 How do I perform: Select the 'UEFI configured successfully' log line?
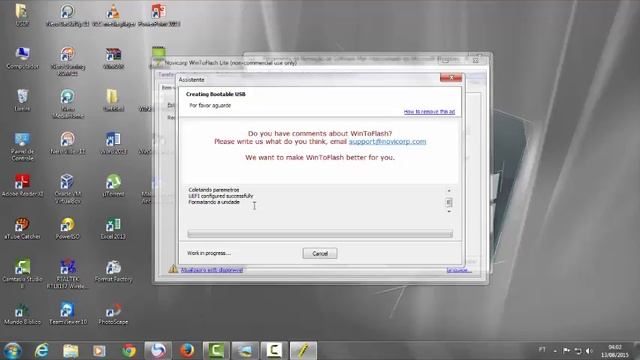click(220, 196)
